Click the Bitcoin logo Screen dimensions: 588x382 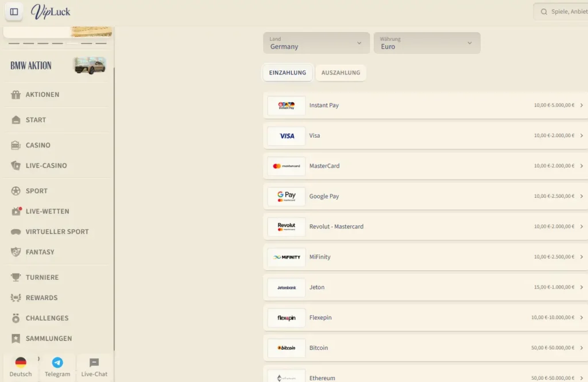[287, 348]
